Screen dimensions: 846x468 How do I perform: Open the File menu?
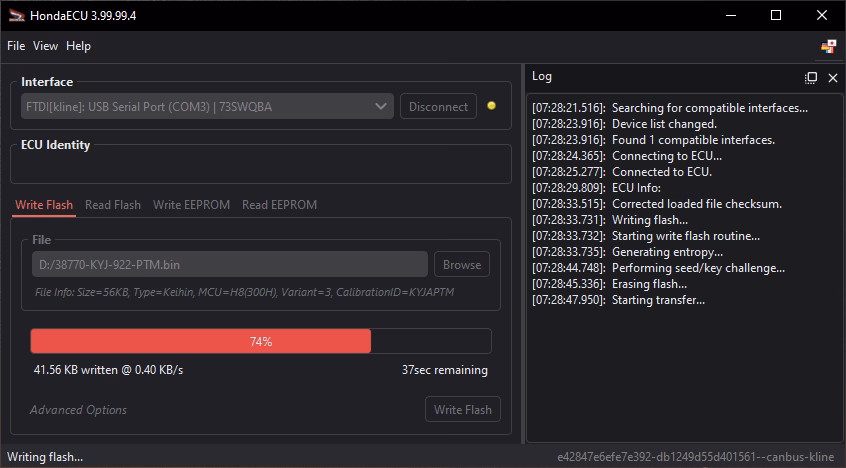coord(16,46)
